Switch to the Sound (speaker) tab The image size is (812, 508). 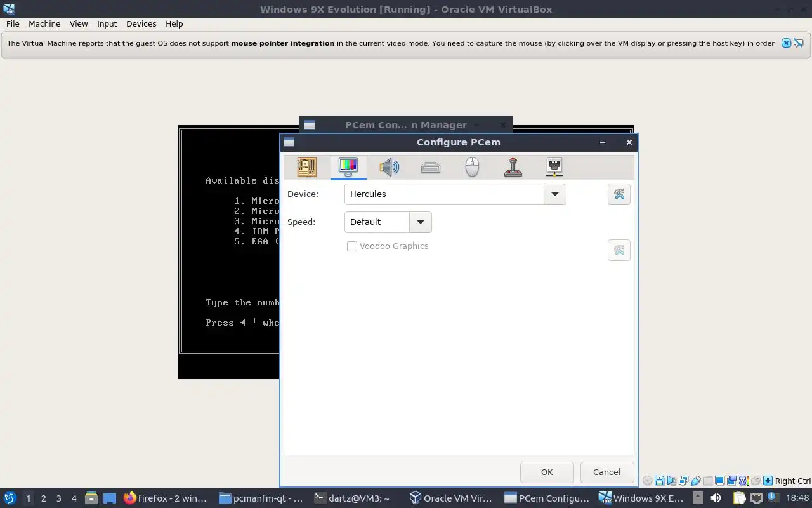point(390,167)
